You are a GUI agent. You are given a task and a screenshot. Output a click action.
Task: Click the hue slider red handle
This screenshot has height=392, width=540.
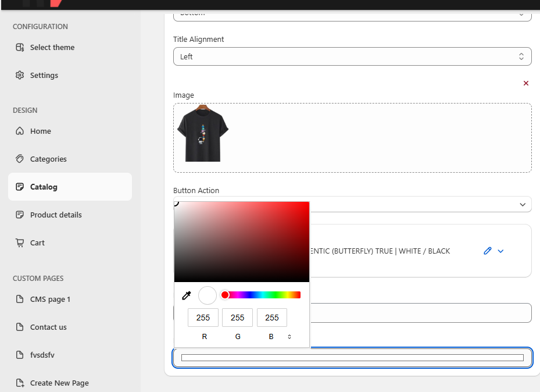[225, 295]
